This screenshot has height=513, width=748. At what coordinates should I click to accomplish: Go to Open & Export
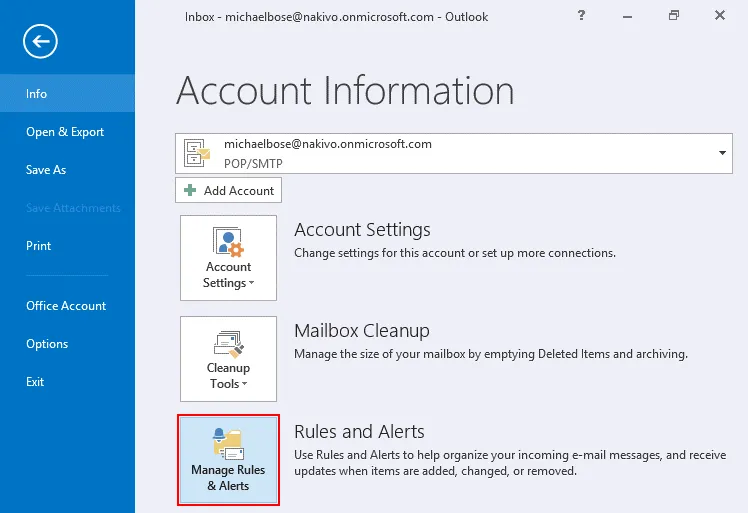[x=65, y=132]
